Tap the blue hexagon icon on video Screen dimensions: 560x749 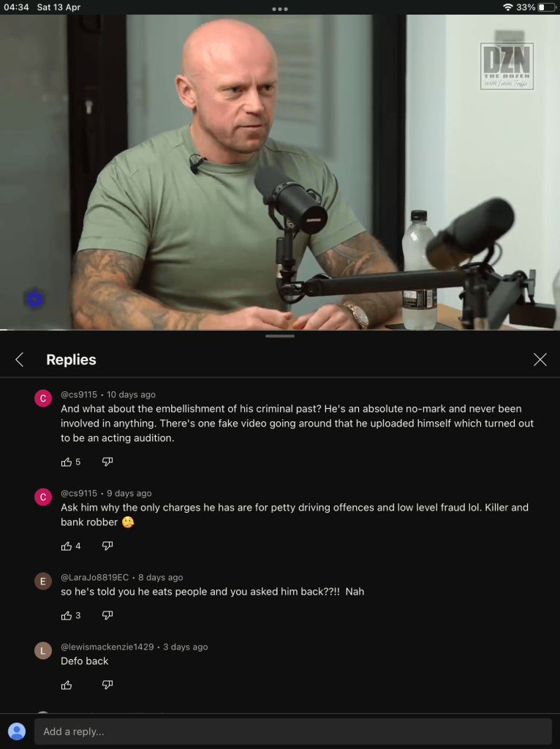(34, 299)
